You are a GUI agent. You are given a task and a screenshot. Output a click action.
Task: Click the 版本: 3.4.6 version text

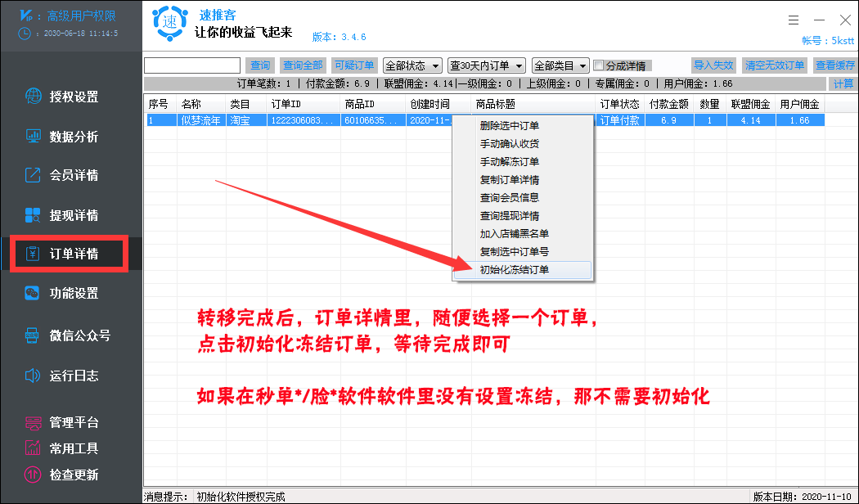[340, 38]
